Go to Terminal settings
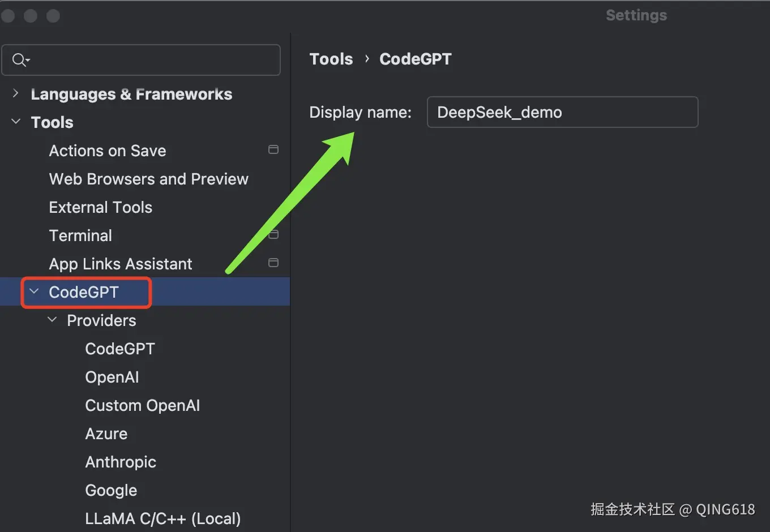770x532 pixels. coord(80,236)
